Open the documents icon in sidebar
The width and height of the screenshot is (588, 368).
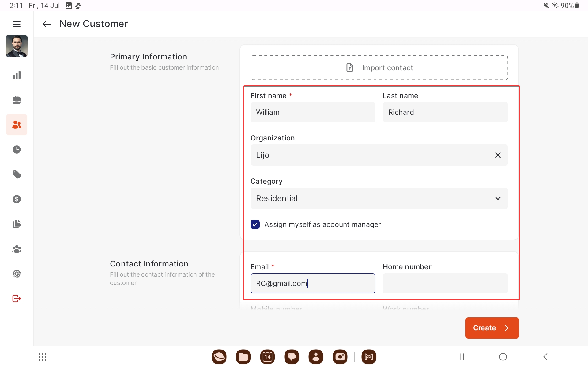click(x=17, y=224)
